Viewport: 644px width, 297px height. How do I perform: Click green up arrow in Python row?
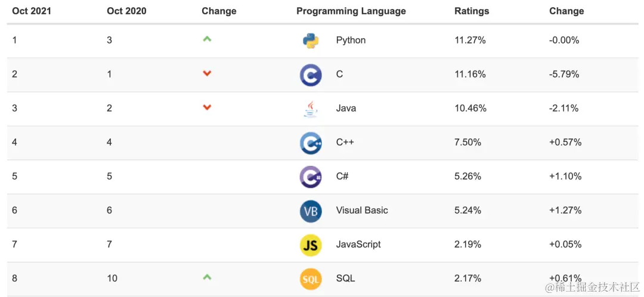coord(207,39)
